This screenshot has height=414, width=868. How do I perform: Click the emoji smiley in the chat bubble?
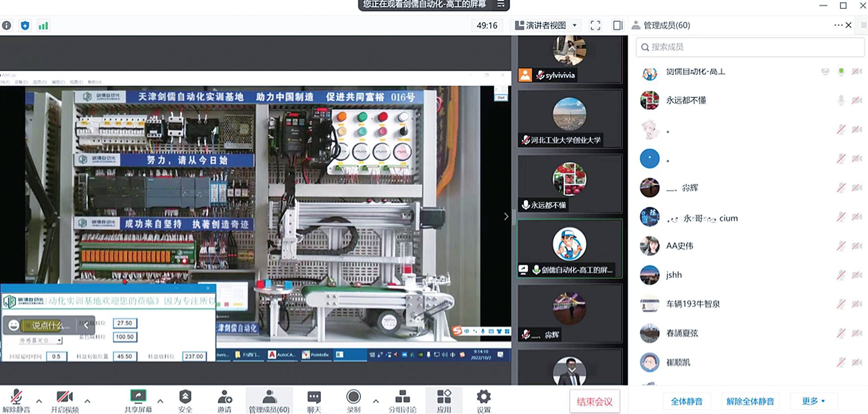coord(14,325)
